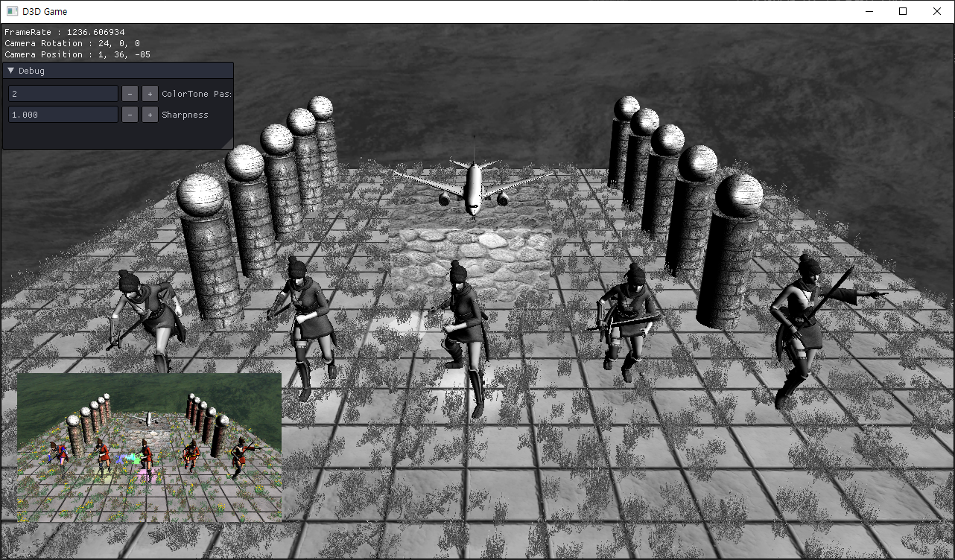The width and height of the screenshot is (955, 560).
Task: Click the FrameRate readout text
Action: tap(65, 33)
